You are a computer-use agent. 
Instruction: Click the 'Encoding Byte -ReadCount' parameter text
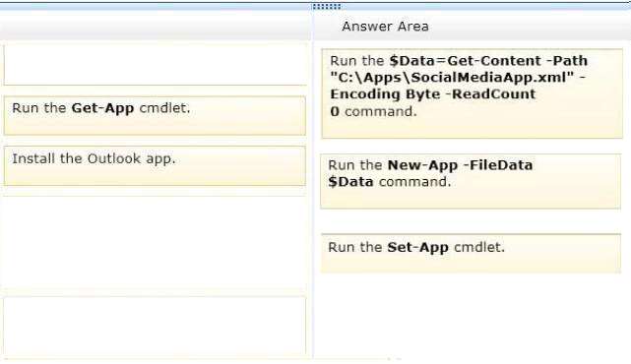[433, 94]
